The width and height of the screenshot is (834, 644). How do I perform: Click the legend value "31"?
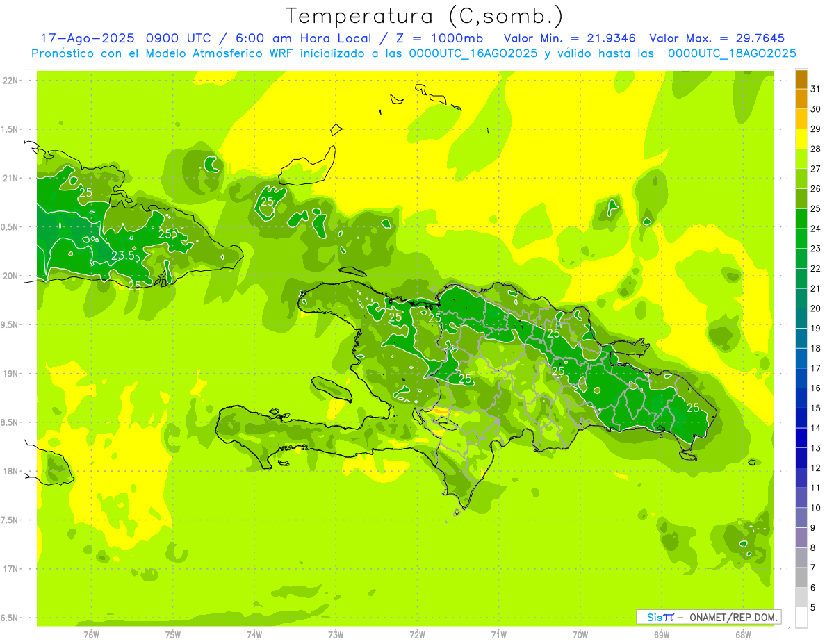click(x=816, y=88)
